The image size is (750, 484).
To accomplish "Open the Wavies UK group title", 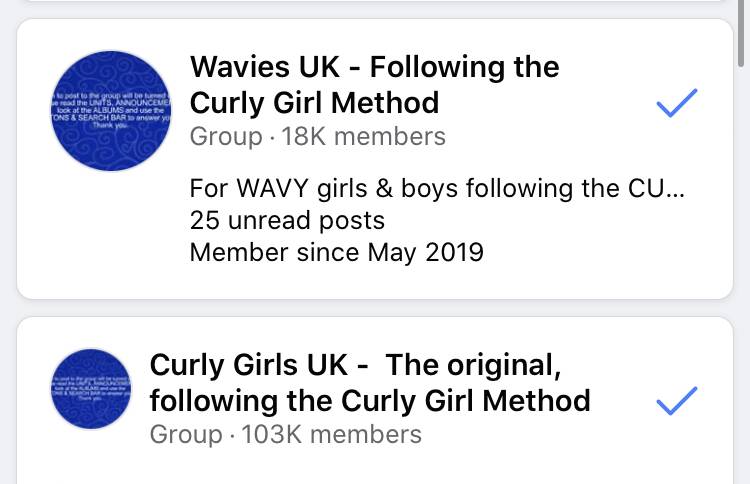I will 375,85.
